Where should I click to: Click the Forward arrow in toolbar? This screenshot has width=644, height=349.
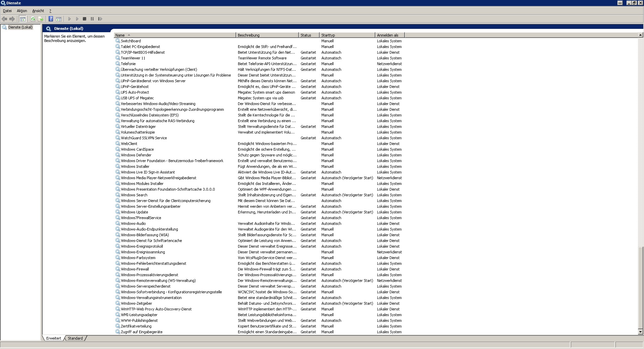pos(12,19)
